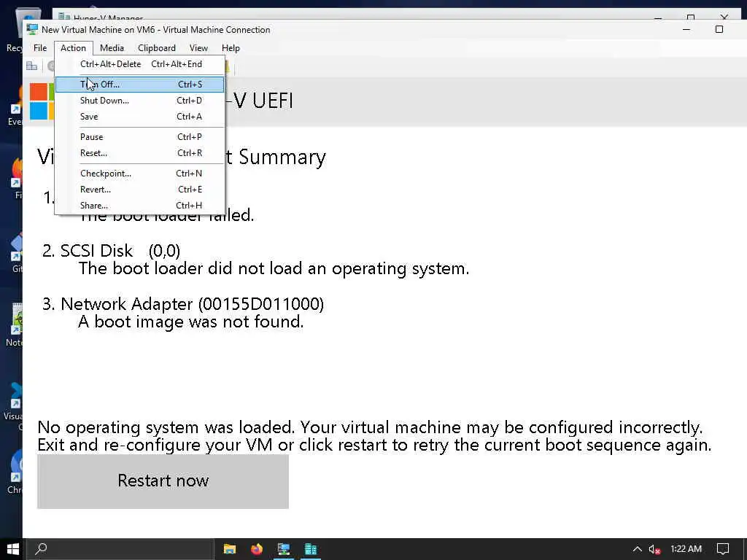The image size is (747, 560).
Task: Open the notification center icon
Action: 723,549
